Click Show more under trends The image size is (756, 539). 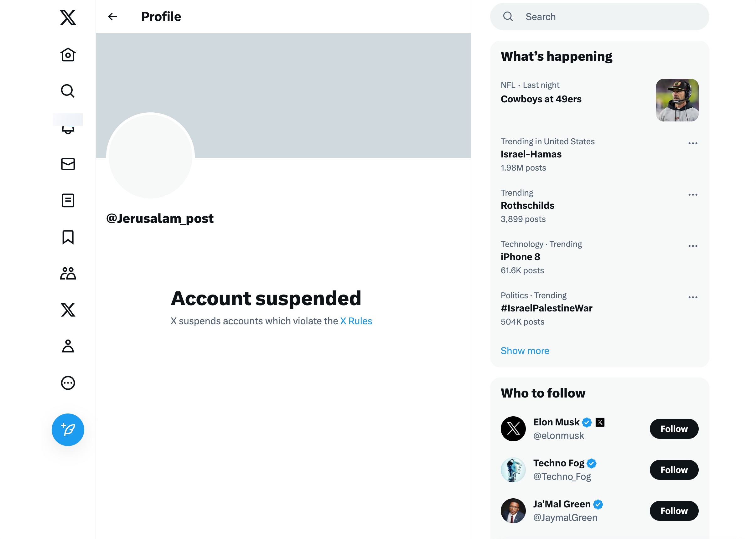pos(525,351)
